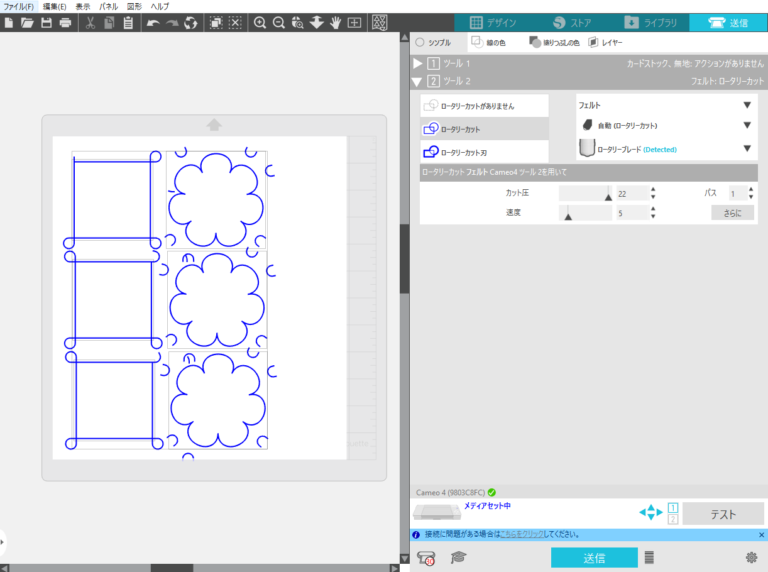Click the New document icon
The height and width of the screenshot is (572, 768).
tap(9, 23)
